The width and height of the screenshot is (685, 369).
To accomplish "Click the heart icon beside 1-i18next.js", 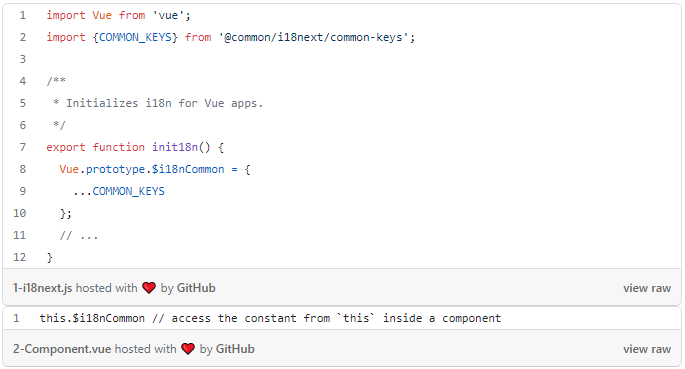I will (149, 288).
